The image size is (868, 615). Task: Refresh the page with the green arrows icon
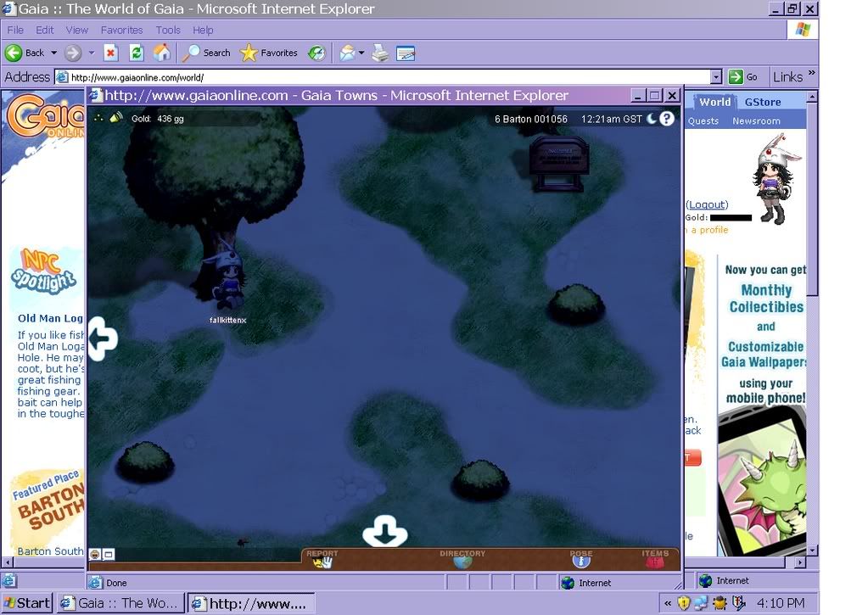[136, 53]
